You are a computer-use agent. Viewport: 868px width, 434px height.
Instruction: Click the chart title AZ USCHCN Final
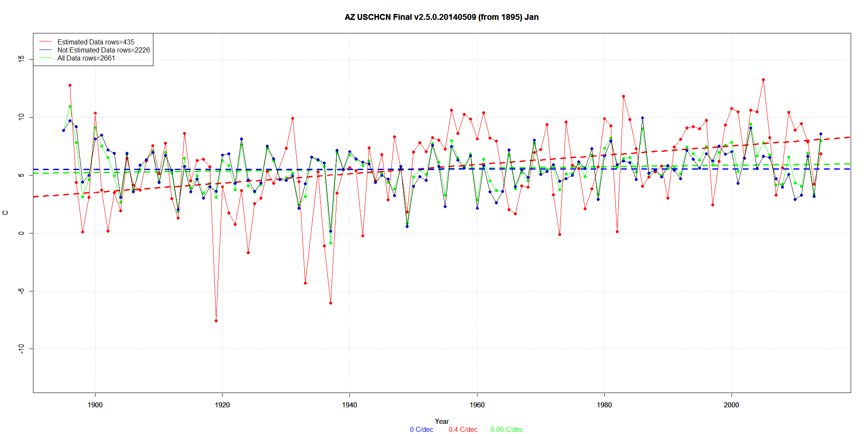pos(441,17)
